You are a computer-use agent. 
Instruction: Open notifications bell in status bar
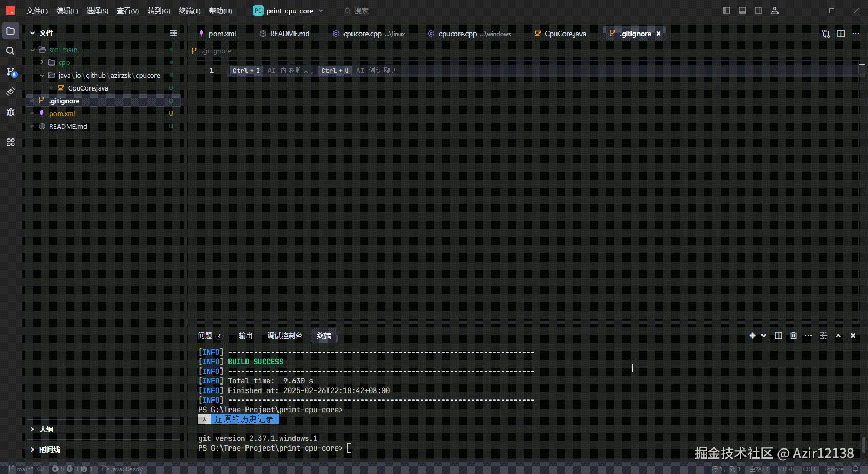(856, 469)
